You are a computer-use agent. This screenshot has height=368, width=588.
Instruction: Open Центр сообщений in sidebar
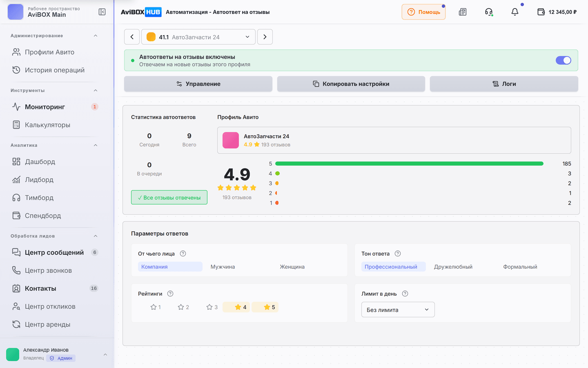tap(55, 252)
